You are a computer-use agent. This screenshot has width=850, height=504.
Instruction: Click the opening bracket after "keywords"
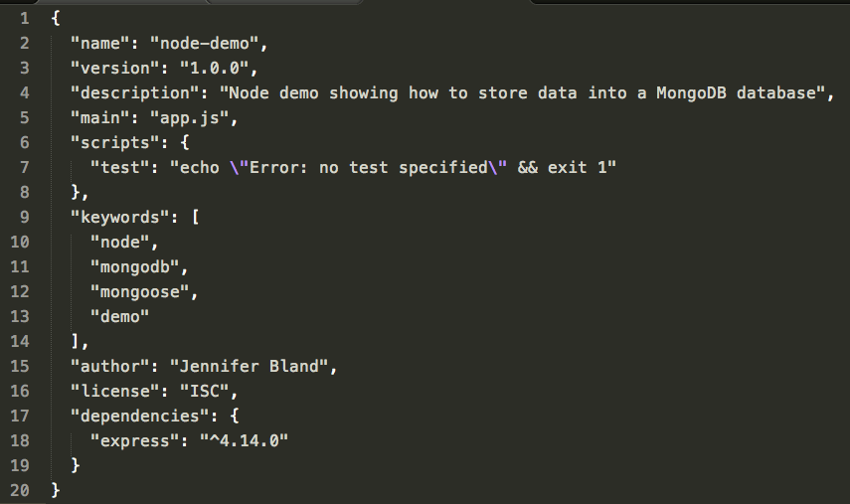point(195,217)
